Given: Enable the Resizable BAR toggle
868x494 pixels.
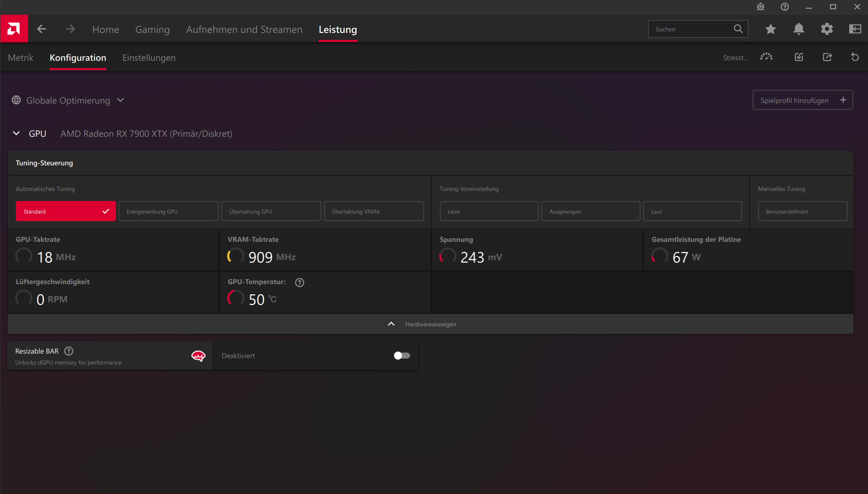Looking at the screenshot, I should 402,356.
